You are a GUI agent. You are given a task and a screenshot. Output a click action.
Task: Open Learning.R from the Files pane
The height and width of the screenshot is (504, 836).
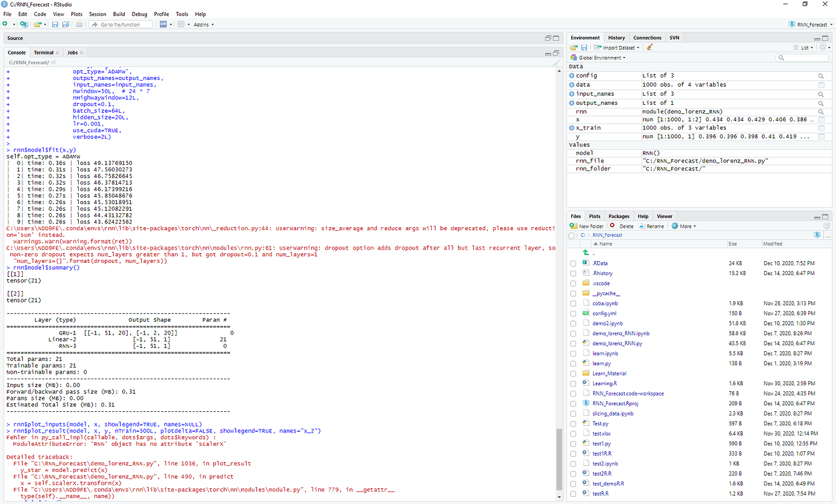(605, 383)
